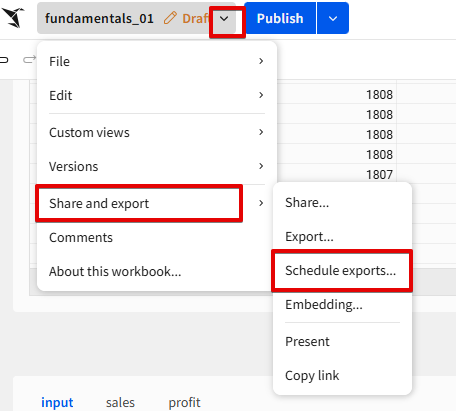
Task: Switch to the sales tab
Action: click(120, 402)
